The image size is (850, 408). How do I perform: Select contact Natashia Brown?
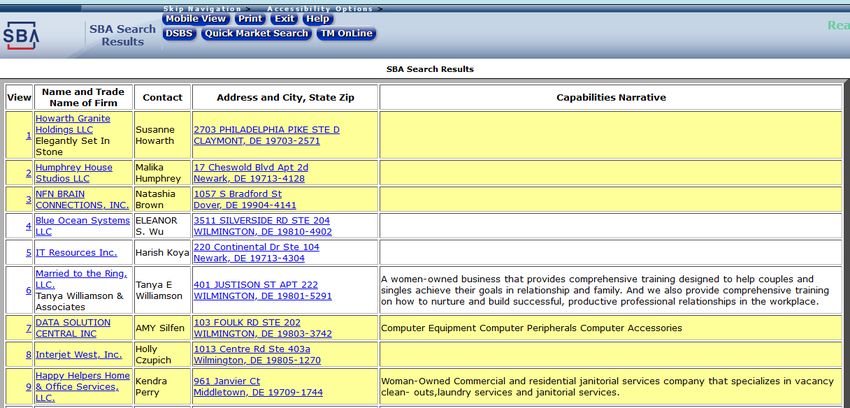coord(154,199)
